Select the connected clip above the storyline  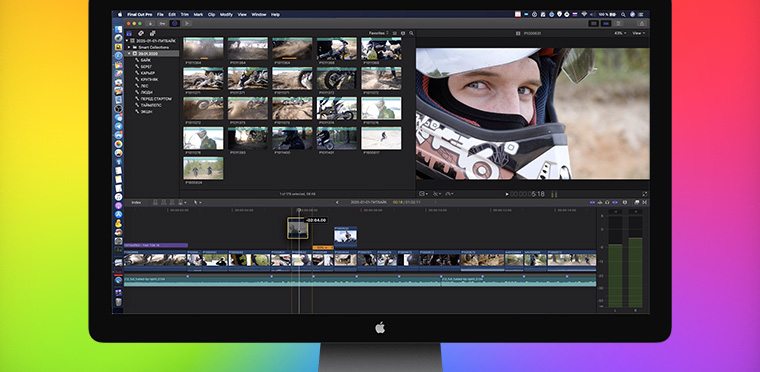coord(346,236)
